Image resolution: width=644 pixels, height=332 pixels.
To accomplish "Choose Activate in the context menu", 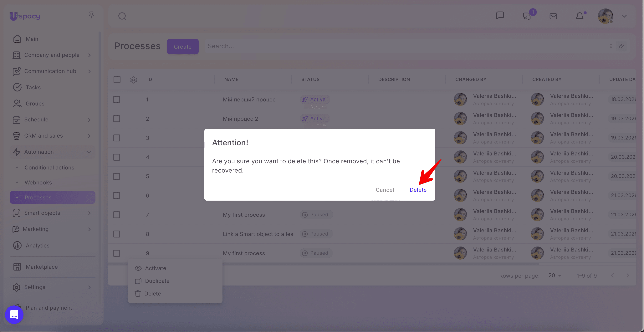I will 155,268.
